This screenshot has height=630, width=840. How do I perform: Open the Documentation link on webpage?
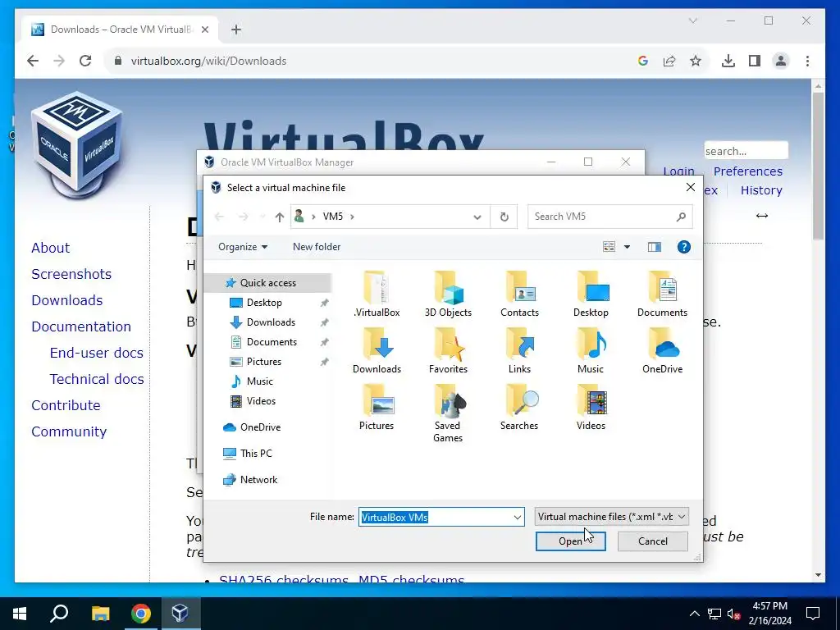81,326
